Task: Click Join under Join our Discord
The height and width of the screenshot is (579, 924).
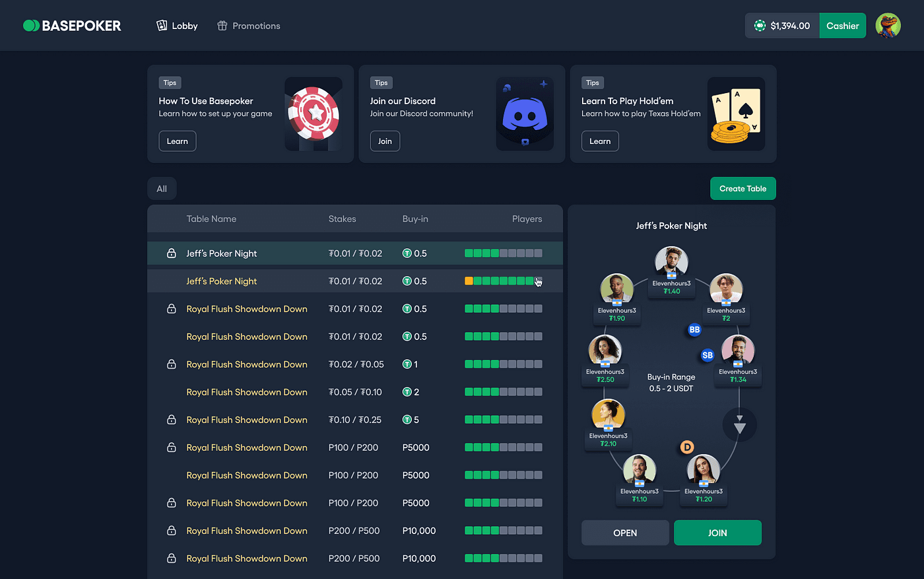Action: [385, 141]
